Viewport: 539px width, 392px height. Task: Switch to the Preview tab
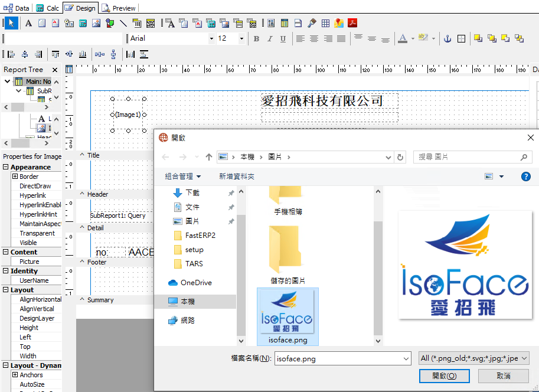coord(119,8)
